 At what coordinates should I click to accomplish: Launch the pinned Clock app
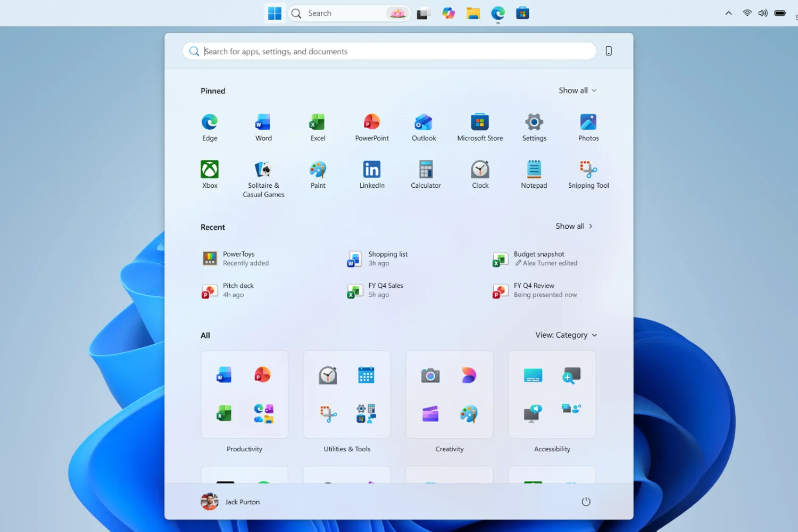click(480, 174)
